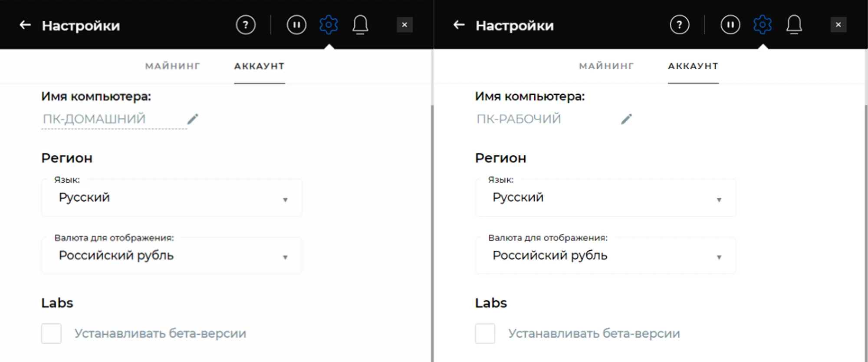Expand Валюта для отображения dropdown in left panel

172,256
